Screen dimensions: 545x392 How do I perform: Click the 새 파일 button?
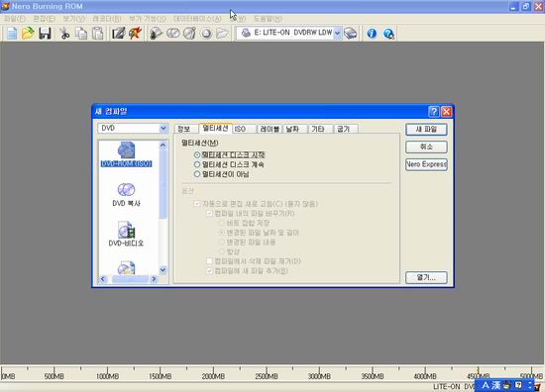pos(426,130)
